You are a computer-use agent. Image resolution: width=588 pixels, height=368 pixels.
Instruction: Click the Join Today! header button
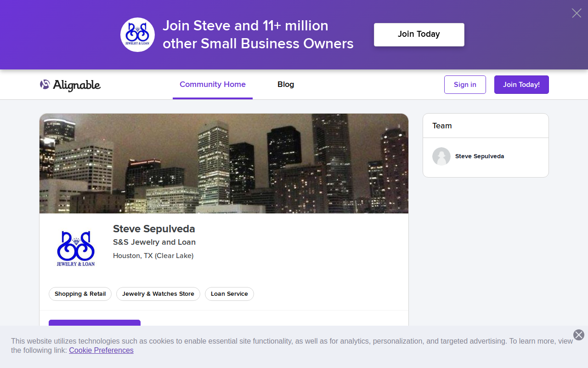pyautogui.click(x=521, y=85)
